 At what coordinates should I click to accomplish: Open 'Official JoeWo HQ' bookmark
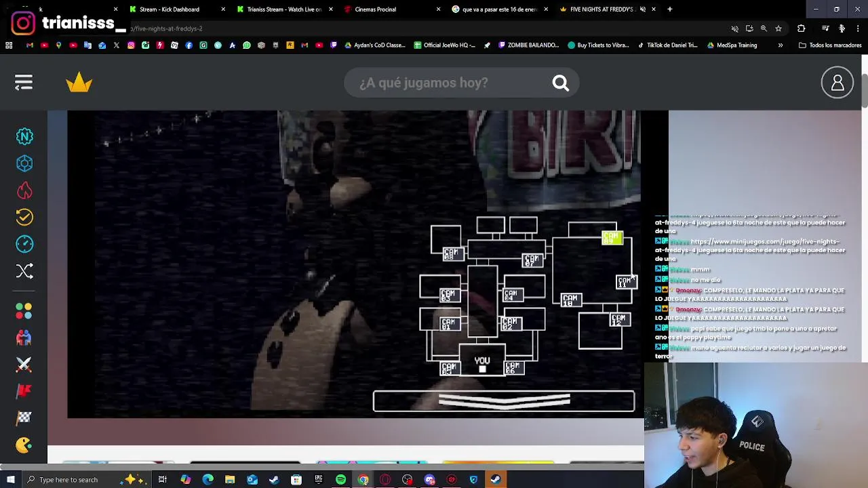(446, 45)
